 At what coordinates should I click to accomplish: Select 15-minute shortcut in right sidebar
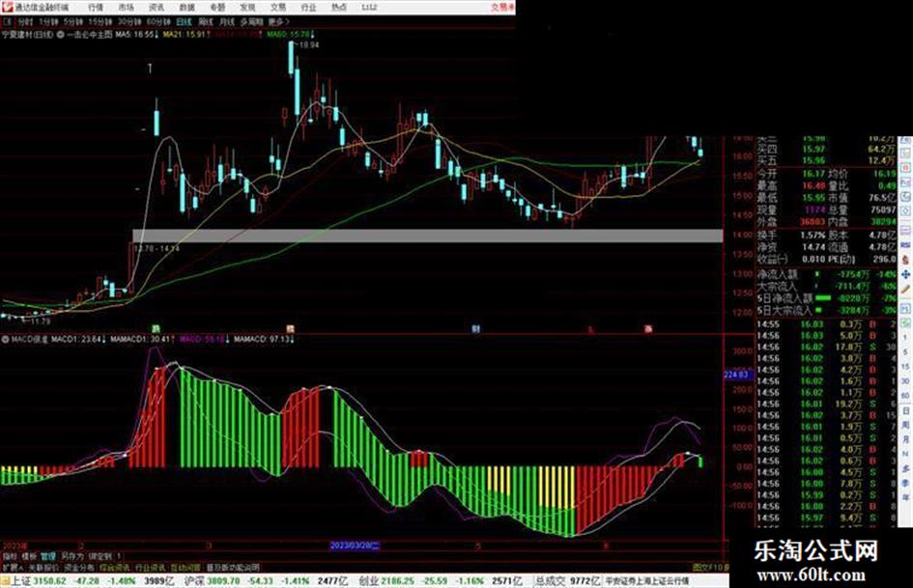(905, 366)
